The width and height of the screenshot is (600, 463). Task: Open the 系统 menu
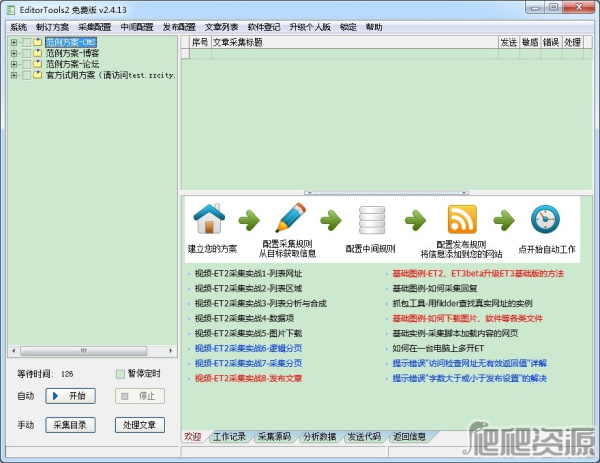pyautogui.click(x=18, y=27)
